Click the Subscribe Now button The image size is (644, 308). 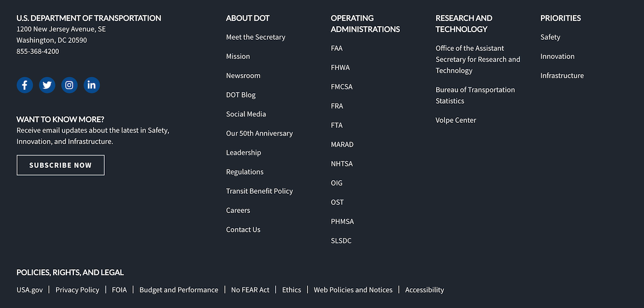60,165
